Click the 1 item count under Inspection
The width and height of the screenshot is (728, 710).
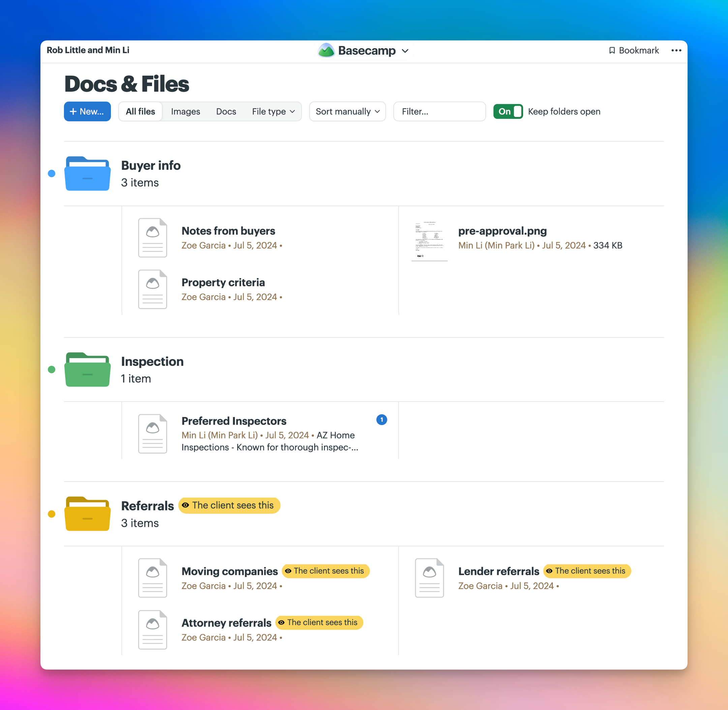point(136,379)
